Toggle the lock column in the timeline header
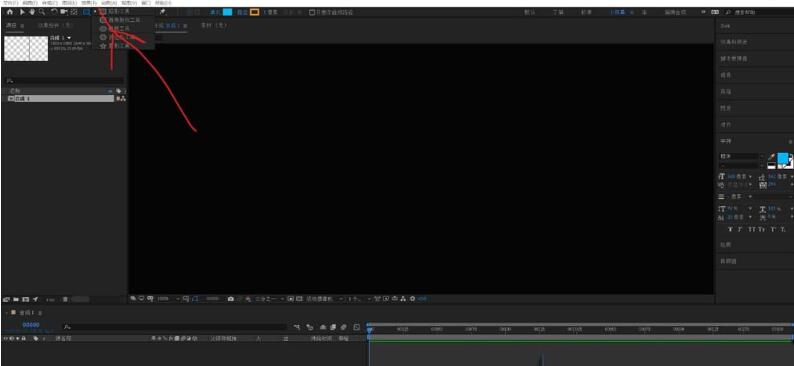The height and width of the screenshot is (366, 794). tap(23, 338)
